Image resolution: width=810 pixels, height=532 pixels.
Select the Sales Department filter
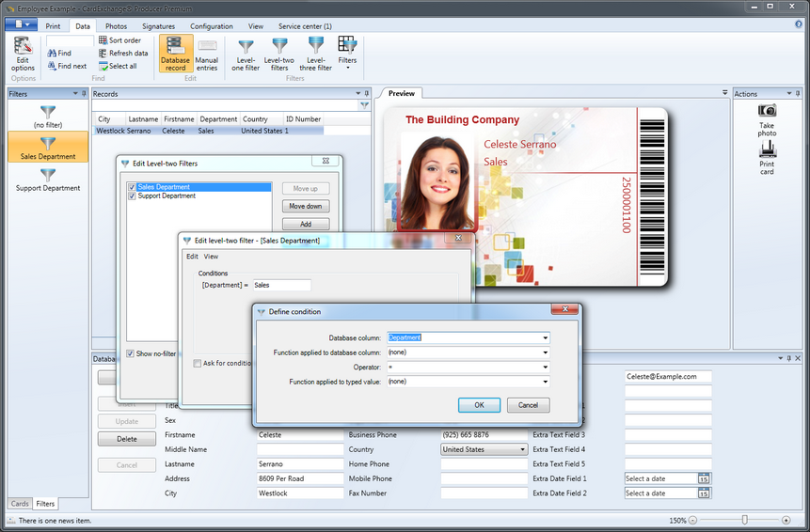(48, 147)
